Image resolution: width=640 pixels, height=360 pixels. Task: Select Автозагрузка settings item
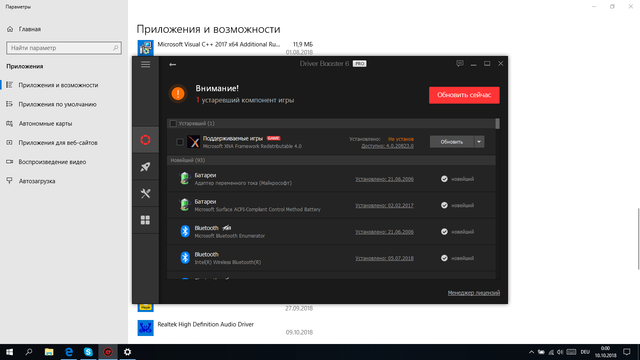pyautogui.click(x=64, y=181)
